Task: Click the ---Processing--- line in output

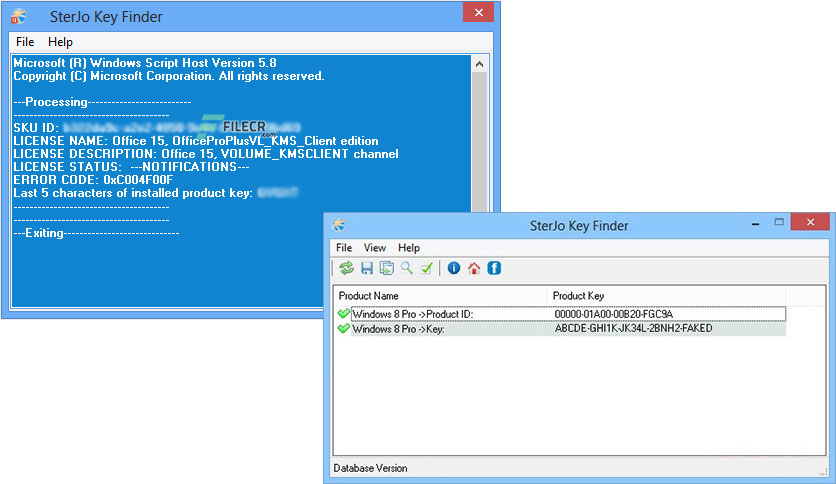Action: (x=102, y=102)
